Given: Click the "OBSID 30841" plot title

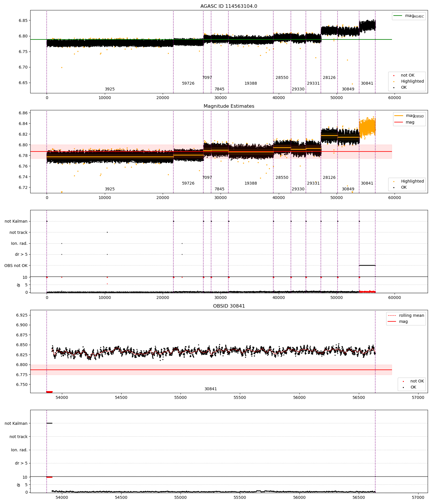Looking at the screenshot, I should [x=229, y=306].
